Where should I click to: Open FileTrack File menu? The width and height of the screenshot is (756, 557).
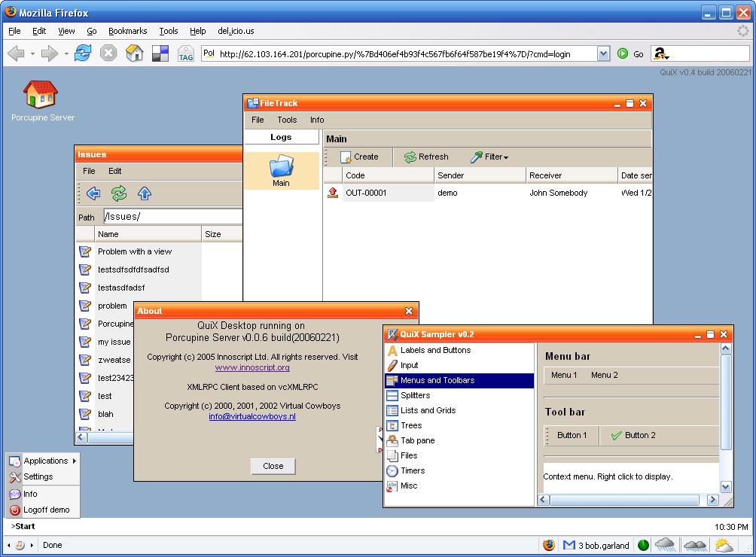258,120
